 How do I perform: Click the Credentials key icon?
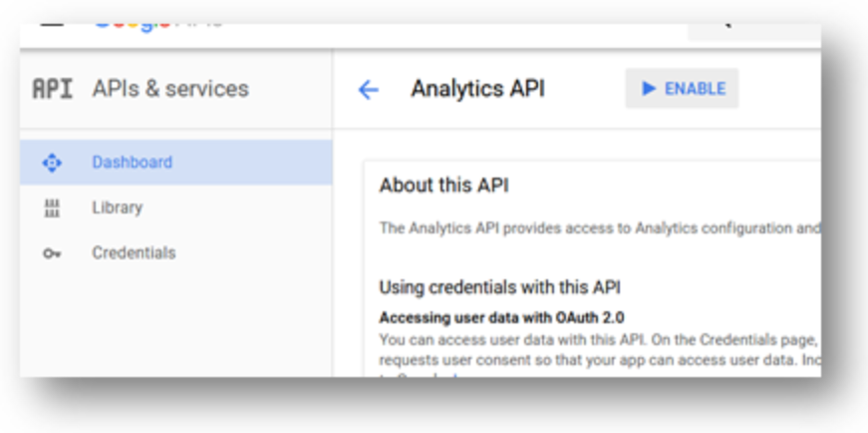[x=52, y=254]
